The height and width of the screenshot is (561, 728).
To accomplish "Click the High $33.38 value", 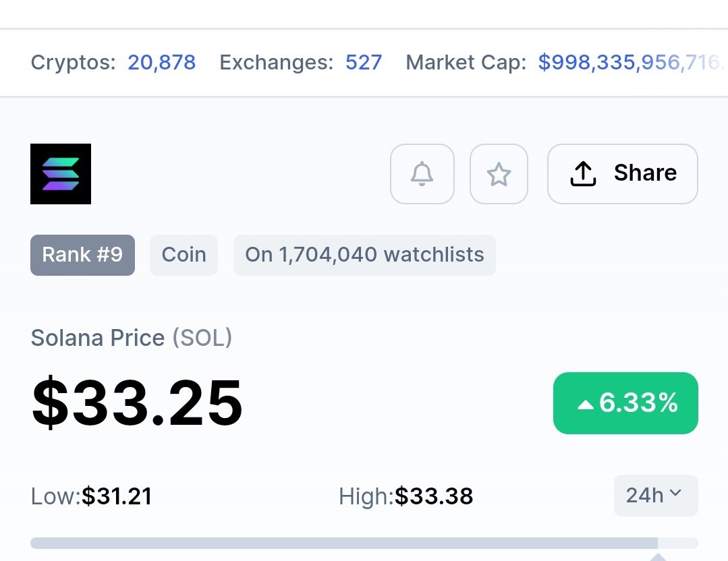I will click(434, 496).
